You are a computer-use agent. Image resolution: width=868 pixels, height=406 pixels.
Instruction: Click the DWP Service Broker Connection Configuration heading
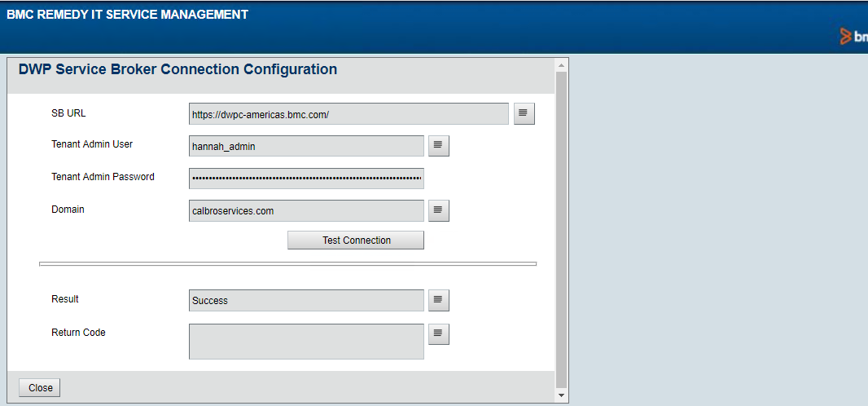[178, 69]
